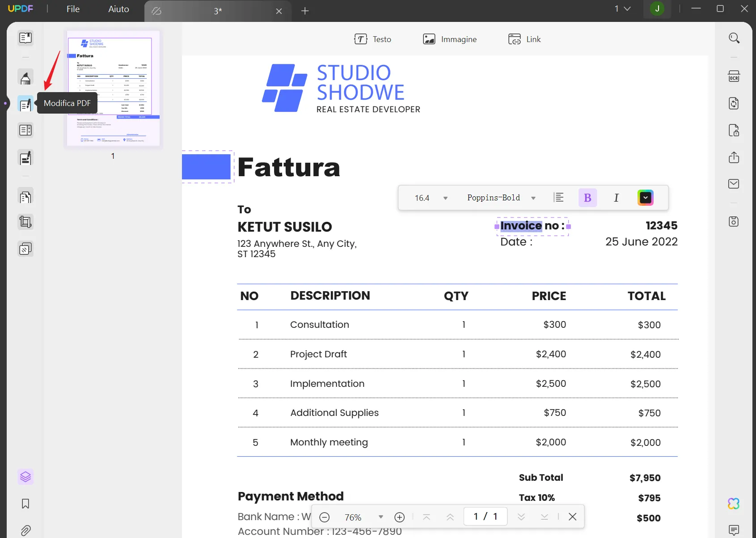Click the share export icon
Viewport: 756px width, 538px height.
(734, 157)
